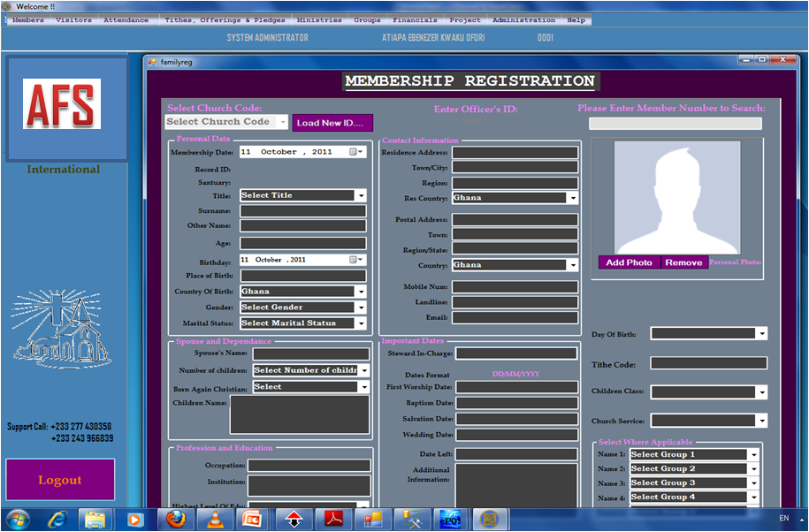Expand the Select Marital Status dropdown
Viewport: 809px width, 532px height.
pos(361,323)
